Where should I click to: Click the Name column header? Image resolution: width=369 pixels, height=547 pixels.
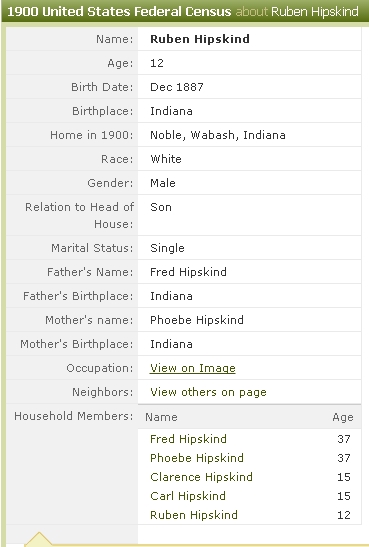pos(161,417)
